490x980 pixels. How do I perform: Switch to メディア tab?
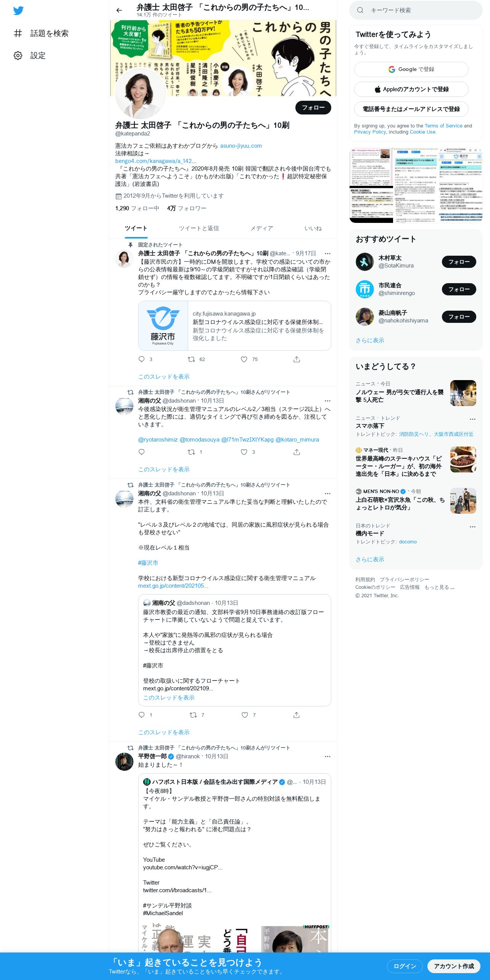pyautogui.click(x=262, y=228)
